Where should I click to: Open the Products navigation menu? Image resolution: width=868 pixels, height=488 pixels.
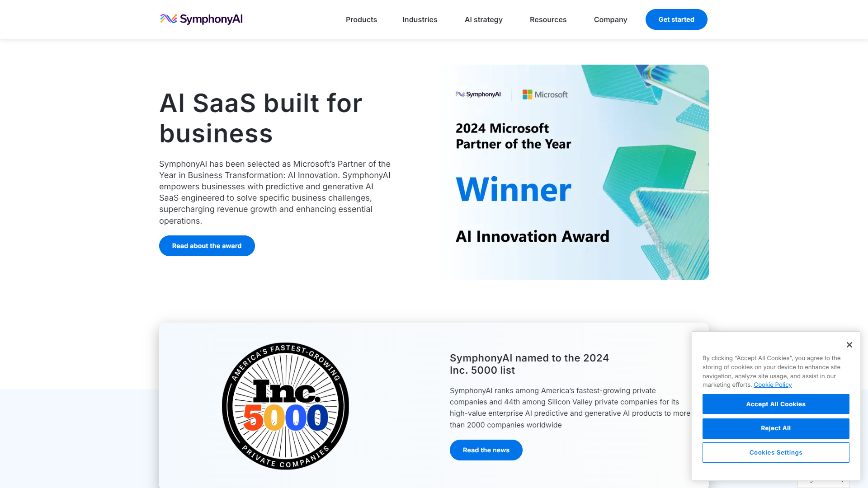pyautogui.click(x=361, y=19)
